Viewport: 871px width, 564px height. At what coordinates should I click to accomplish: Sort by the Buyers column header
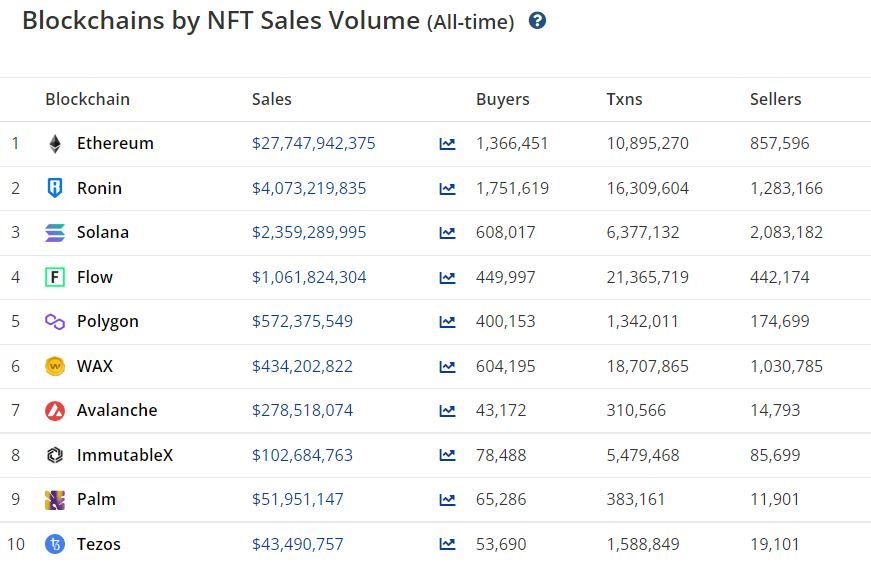pyautogui.click(x=502, y=99)
